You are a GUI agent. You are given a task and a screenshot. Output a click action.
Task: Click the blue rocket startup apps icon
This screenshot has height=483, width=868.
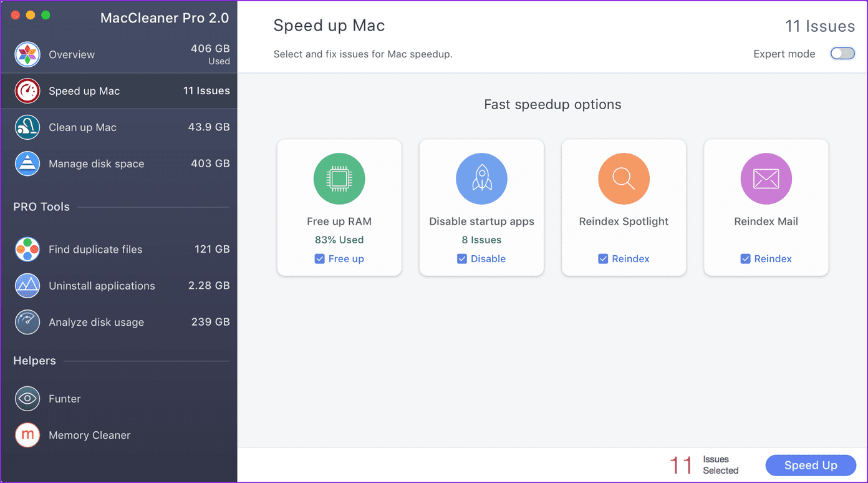tap(481, 179)
